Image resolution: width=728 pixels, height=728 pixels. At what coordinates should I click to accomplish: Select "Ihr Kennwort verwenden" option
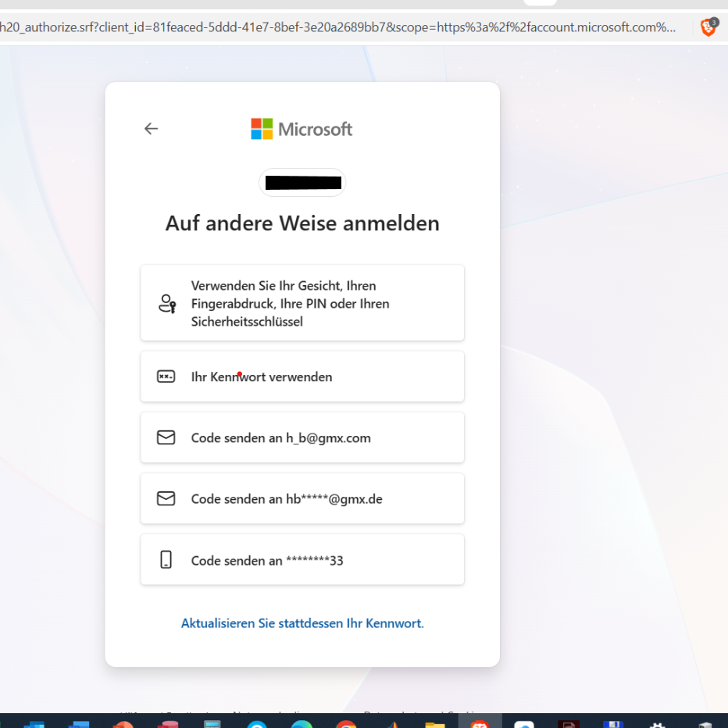(x=302, y=376)
